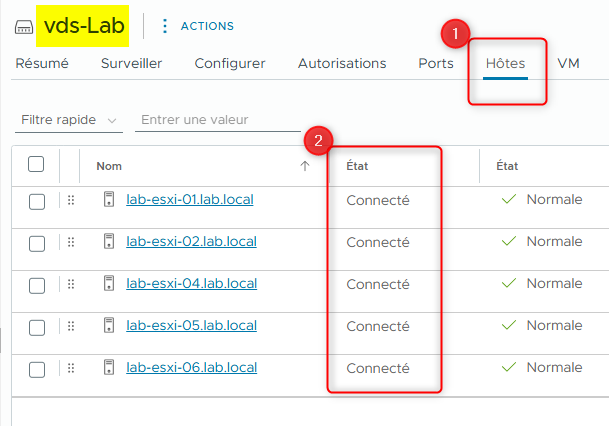609x426 pixels.
Task: Click Normale in the lab-esxi-01 row
Action: tap(554, 200)
